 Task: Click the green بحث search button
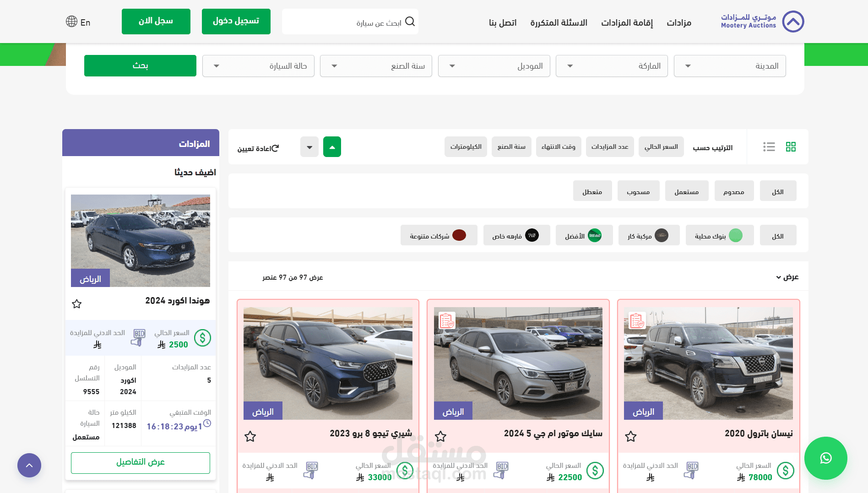(x=140, y=66)
